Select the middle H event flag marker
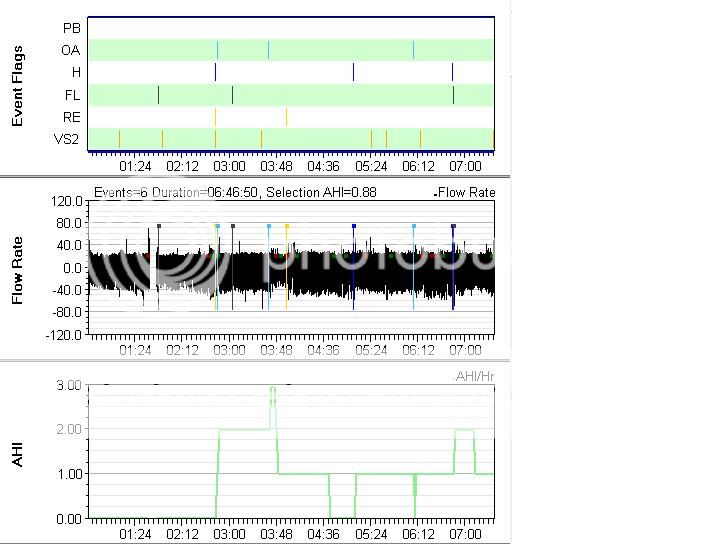Viewport: 721px width, 544px height. tap(353, 72)
